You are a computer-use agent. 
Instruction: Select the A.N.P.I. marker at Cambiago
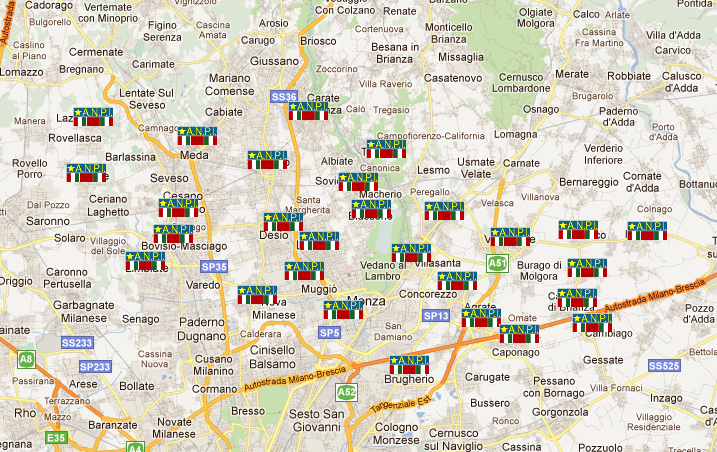point(593,323)
